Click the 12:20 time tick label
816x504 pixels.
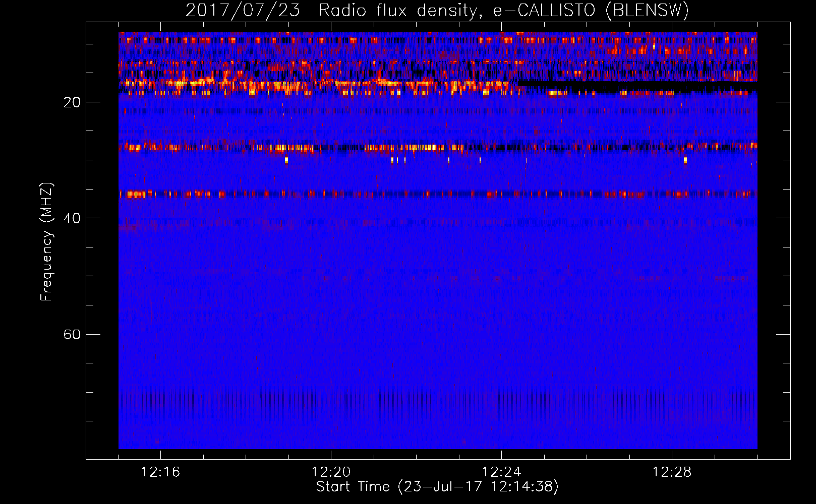point(331,472)
